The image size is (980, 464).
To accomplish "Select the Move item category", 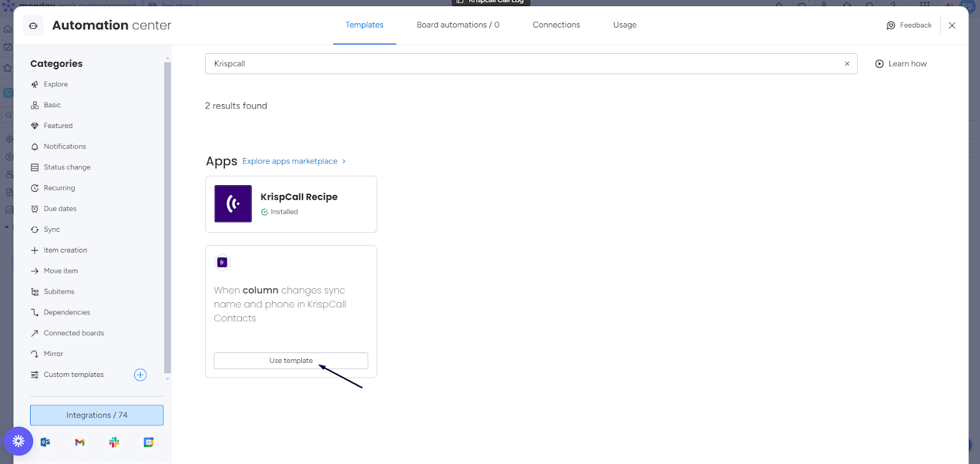I will [x=55, y=271].
